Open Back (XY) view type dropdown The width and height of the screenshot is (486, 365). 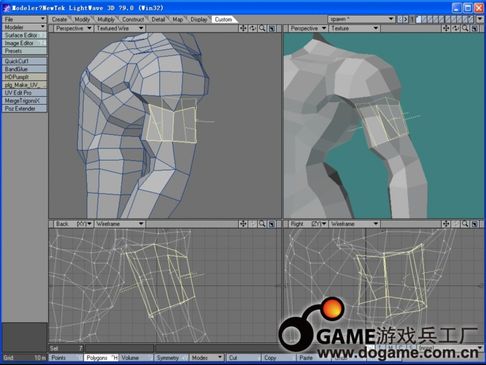point(73,224)
